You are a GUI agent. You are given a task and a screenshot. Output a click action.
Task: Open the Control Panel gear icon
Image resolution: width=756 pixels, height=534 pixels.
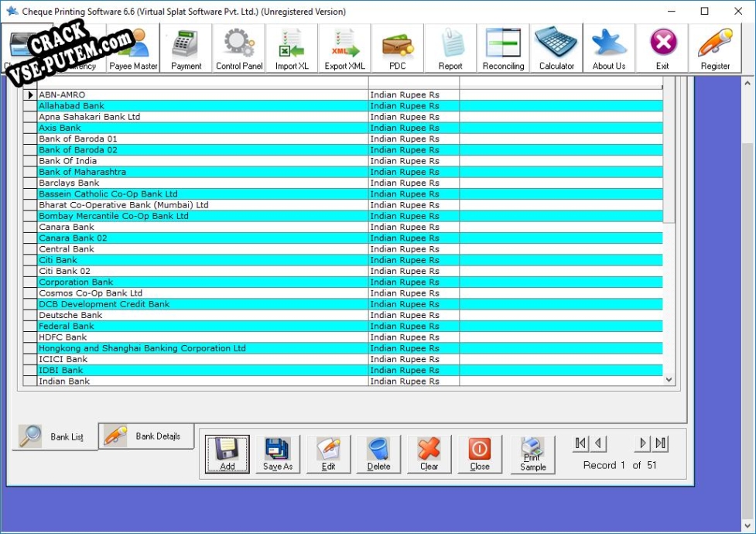pyautogui.click(x=239, y=49)
